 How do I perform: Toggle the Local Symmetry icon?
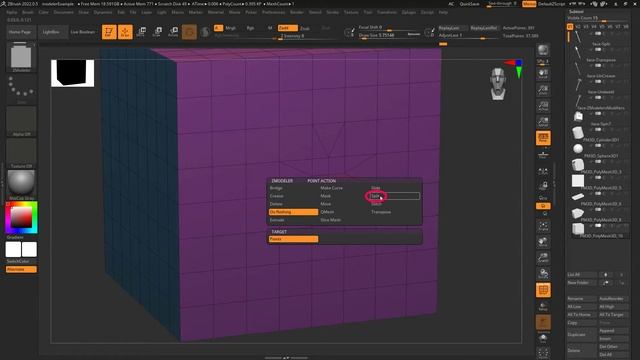click(543, 171)
